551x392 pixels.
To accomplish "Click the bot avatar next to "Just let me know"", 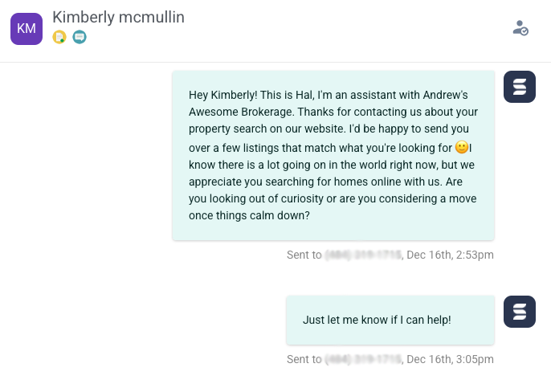I will pyautogui.click(x=520, y=312).
